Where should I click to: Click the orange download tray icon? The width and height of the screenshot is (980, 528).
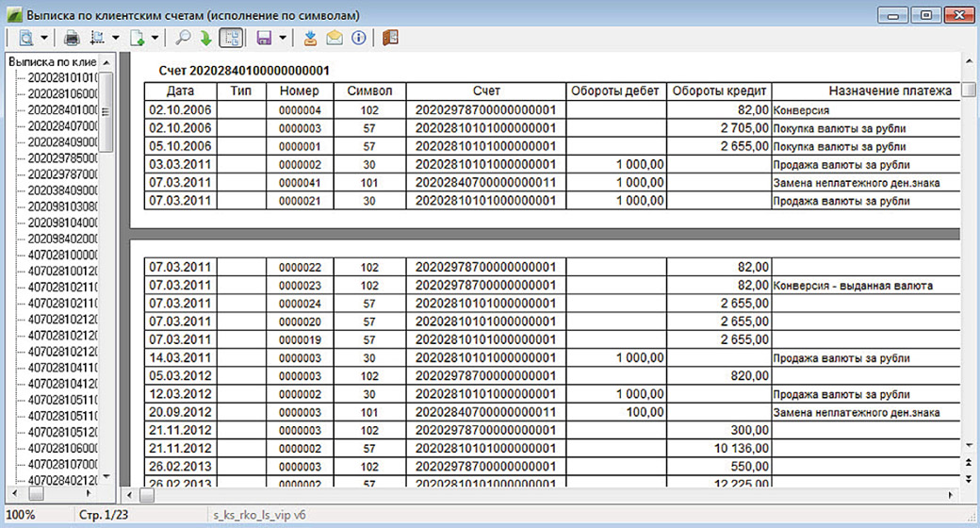pos(311,38)
